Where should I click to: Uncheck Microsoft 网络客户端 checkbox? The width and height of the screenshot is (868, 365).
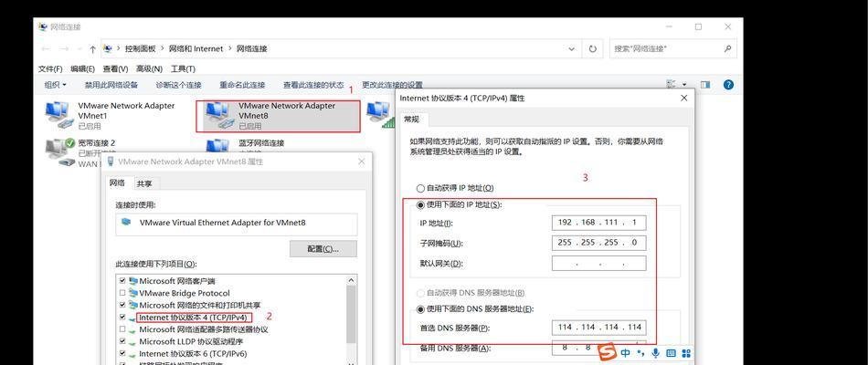[122, 281]
